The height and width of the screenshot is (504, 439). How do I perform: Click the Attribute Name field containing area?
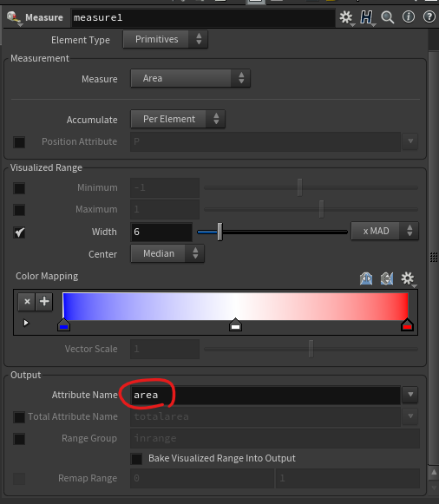click(x=265, y=395)
